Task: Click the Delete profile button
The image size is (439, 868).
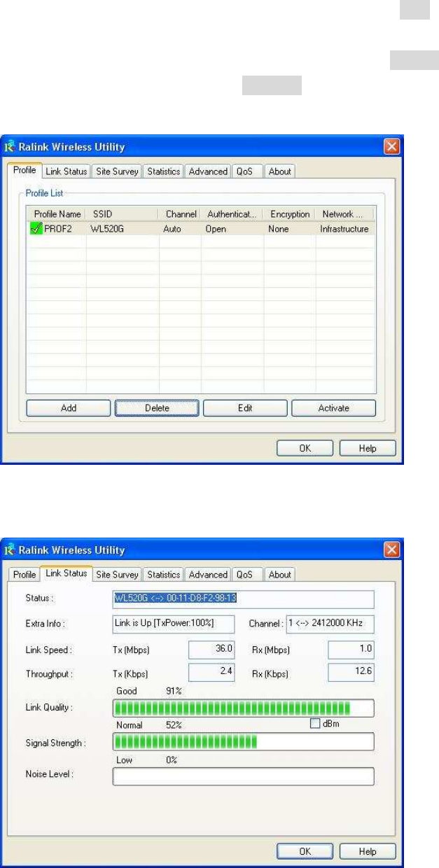Action: point(157,408)
